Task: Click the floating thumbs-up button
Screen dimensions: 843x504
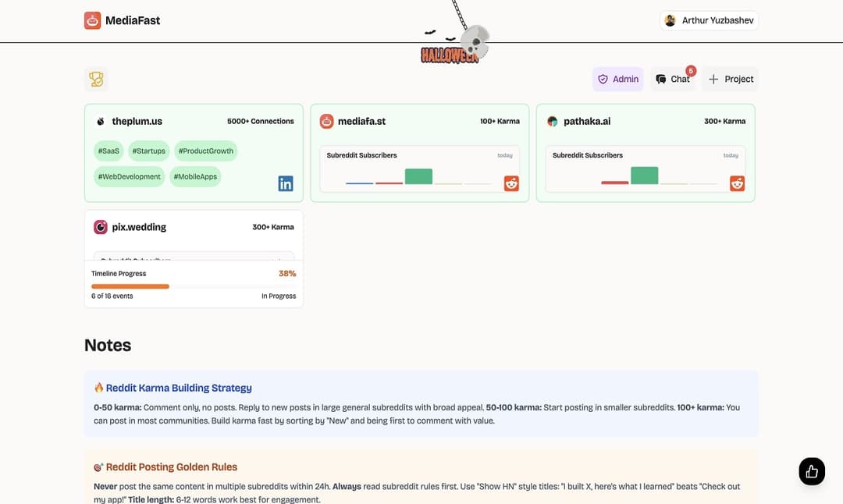Action: pyautogui.click(x=811, y=470)
